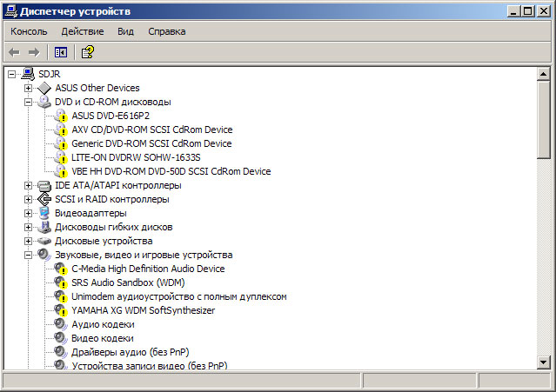Expand the IDE ATA/ATAPI контроллеры node
The height and width of the screenshot is (392, 556).
point(29,185)
